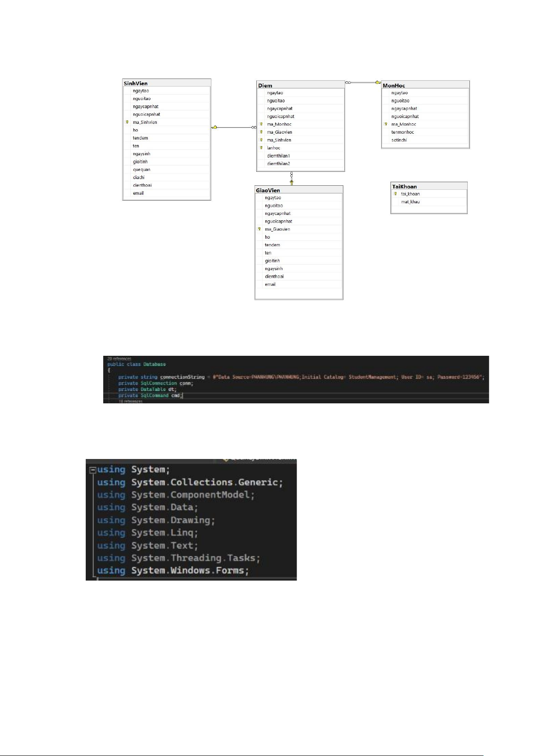
Task: Click the using System.Windows.Forms line
Action: click(x=173, y=571)
